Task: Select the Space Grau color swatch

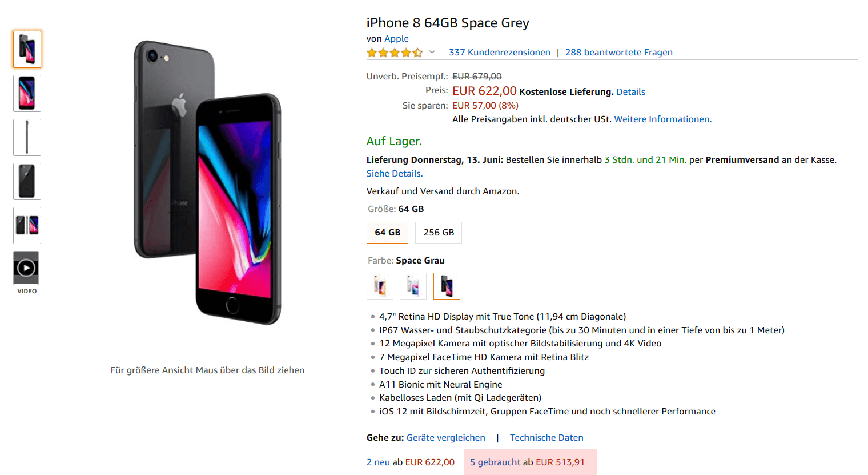Action: pyautogui.click(x=447, y=286)
